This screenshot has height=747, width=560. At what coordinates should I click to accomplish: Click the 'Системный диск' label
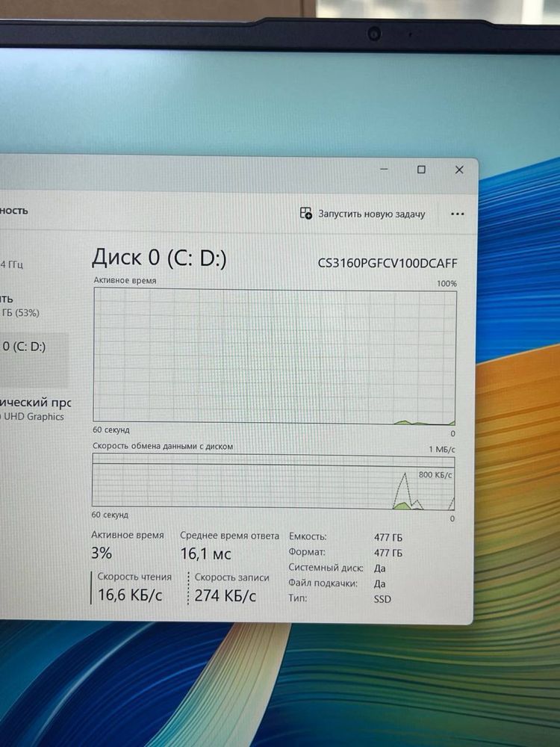click(x=326, y=568)
